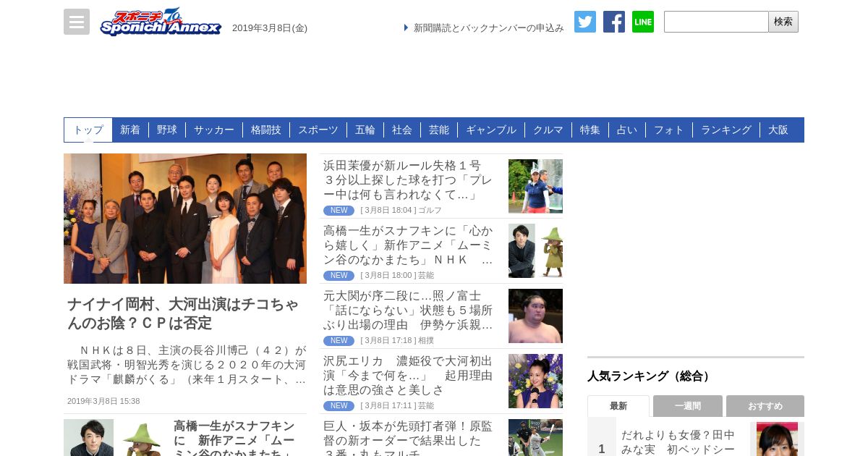Click NEW badge on 18:04 story
This screenshot has height=456, width=868.
339,211
